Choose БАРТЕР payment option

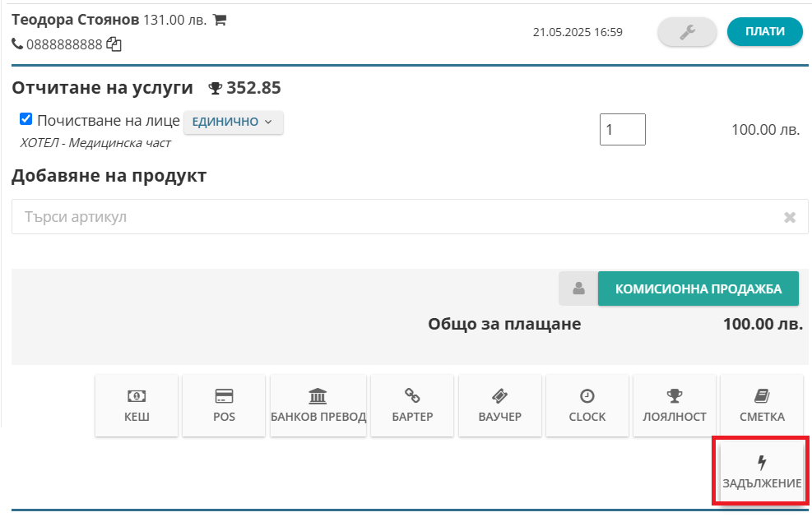tap(412, 406)
